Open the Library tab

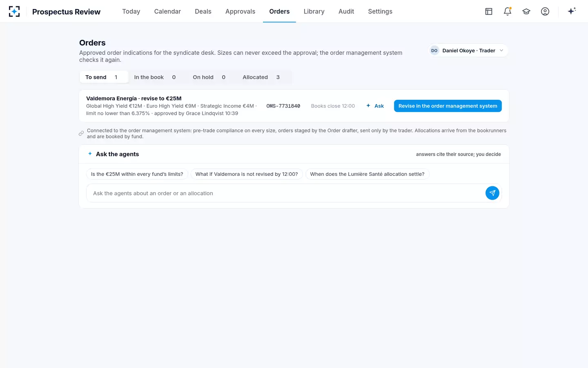pyautogui.click(x=314, y=11)
